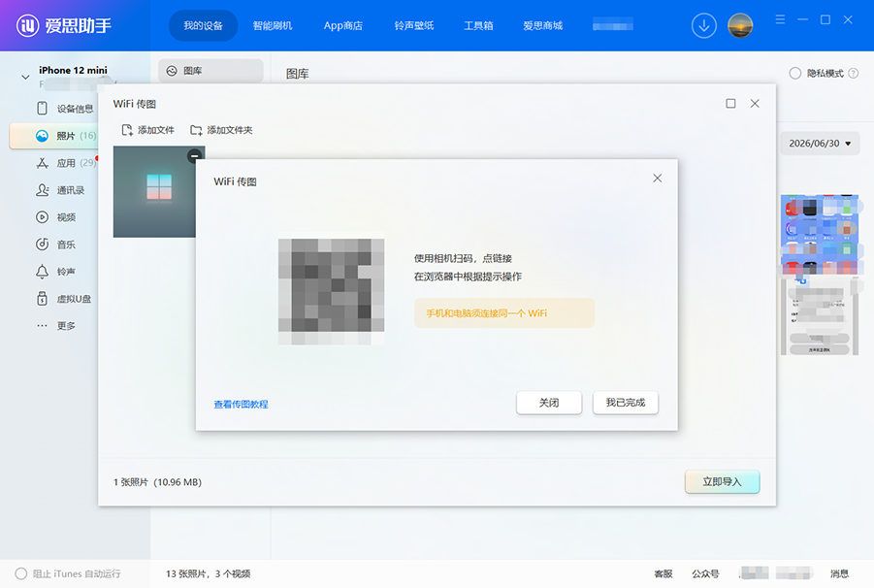874x588 pixels.
Task: Open the hamburger menu in title bar
Action: [x=780, y=19]
